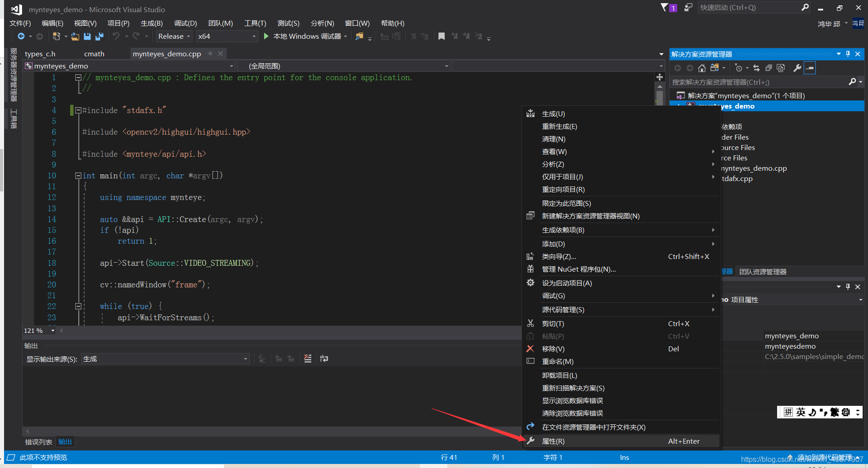Viewport: 868px width, 468px height.
Task: Collapse the while loop code block
Action: click(78, 306)
